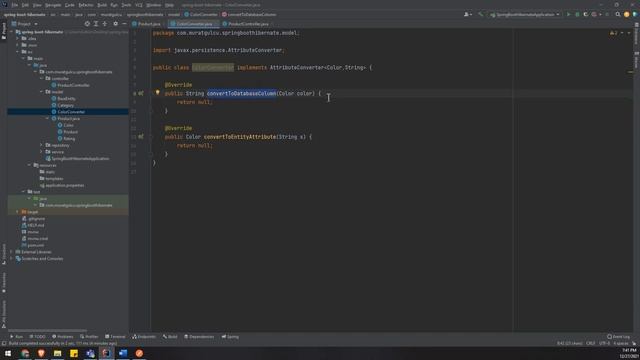Open the Problems tool window
Image resolution: width=640 pixels, height=360 pixels.
[x=63, y=337]
